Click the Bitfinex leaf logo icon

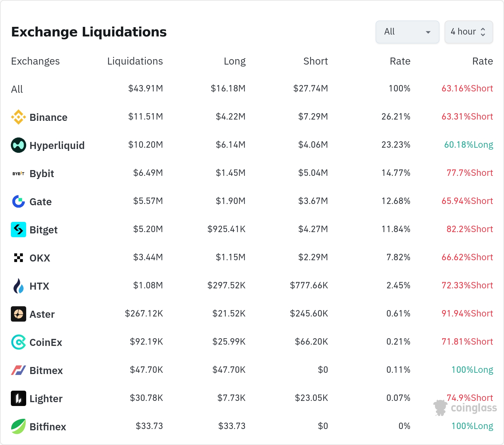pyautogui.click(x=19, y=426)
